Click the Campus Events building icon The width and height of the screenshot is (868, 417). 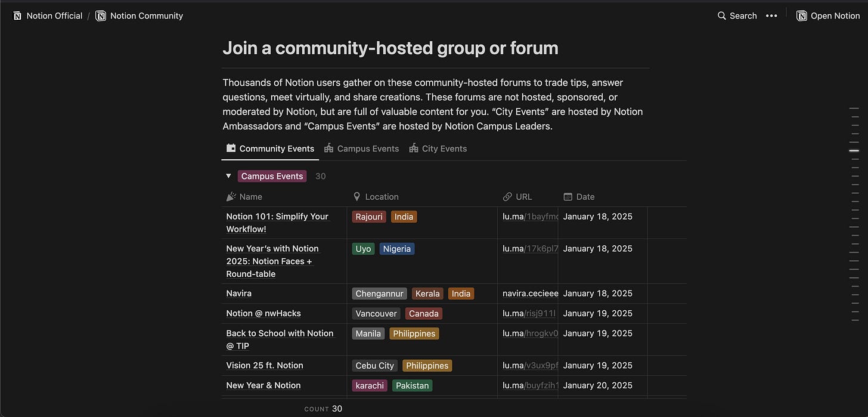(328, 148)
